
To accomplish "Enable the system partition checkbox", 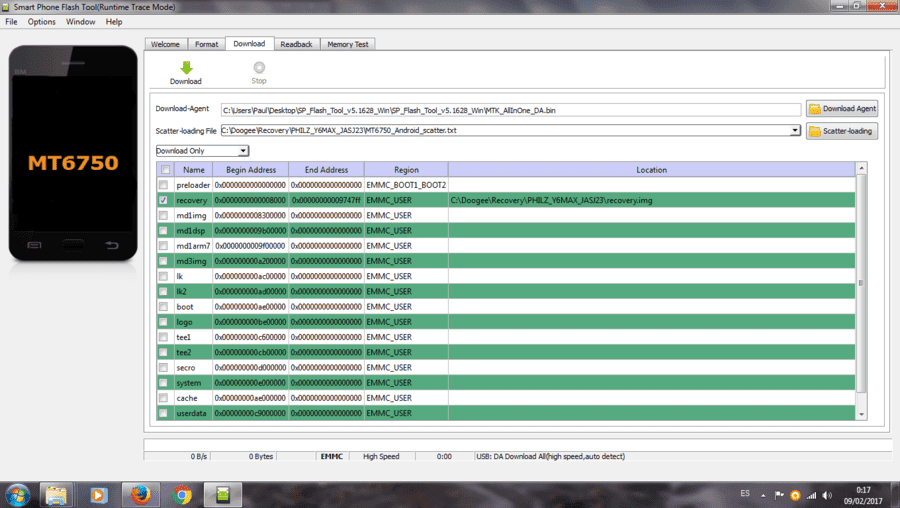I will click(x=164, y=382).
